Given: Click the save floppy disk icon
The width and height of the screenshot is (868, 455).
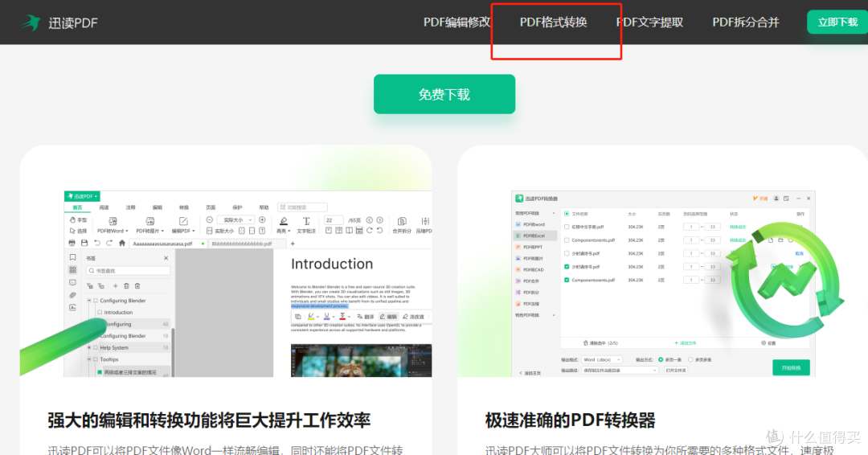Looking at the screenshot, I should [84, 243].
